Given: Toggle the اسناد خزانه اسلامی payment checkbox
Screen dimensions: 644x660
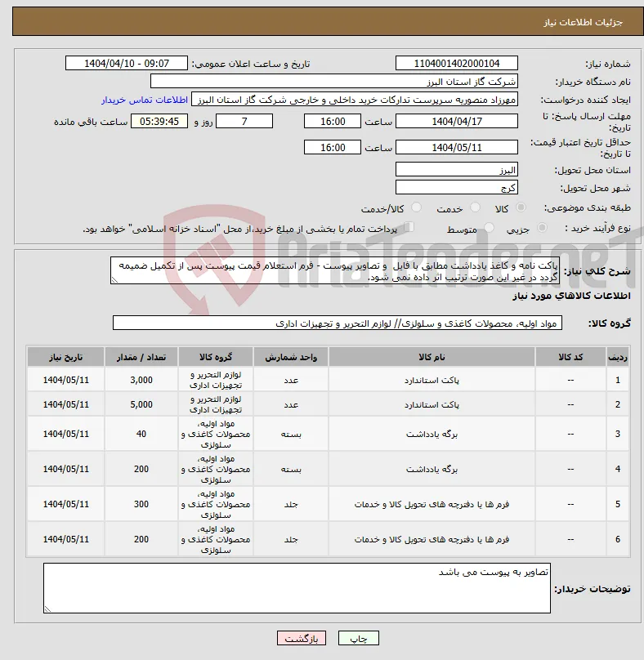Looking at the screenshot, I should pyautogui.click(x=409, y=227).
